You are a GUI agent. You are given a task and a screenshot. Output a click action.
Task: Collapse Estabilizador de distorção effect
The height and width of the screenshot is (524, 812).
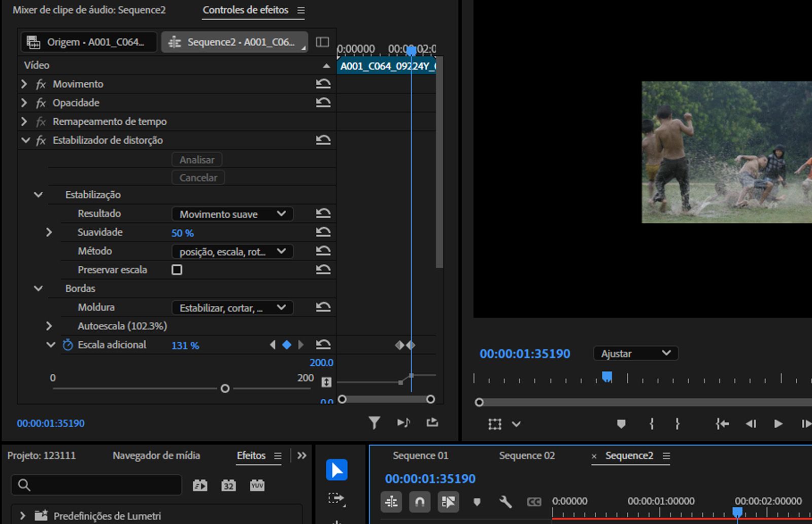point(25,141)
